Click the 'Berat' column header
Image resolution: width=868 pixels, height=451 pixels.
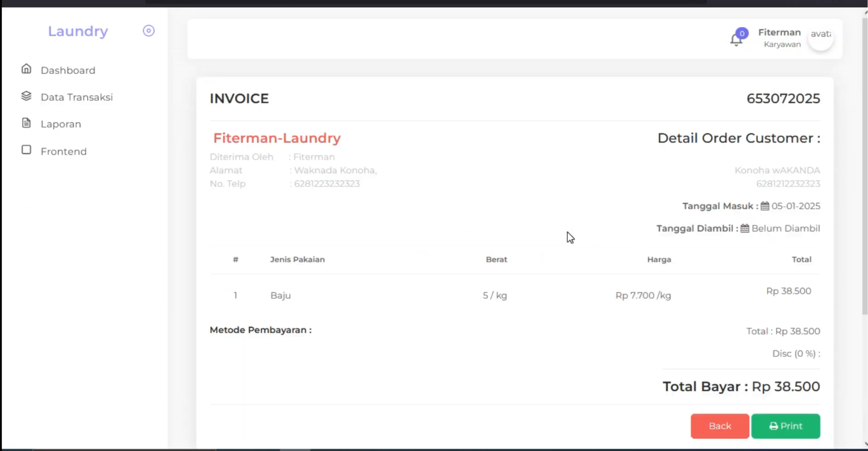pos(496,260)
